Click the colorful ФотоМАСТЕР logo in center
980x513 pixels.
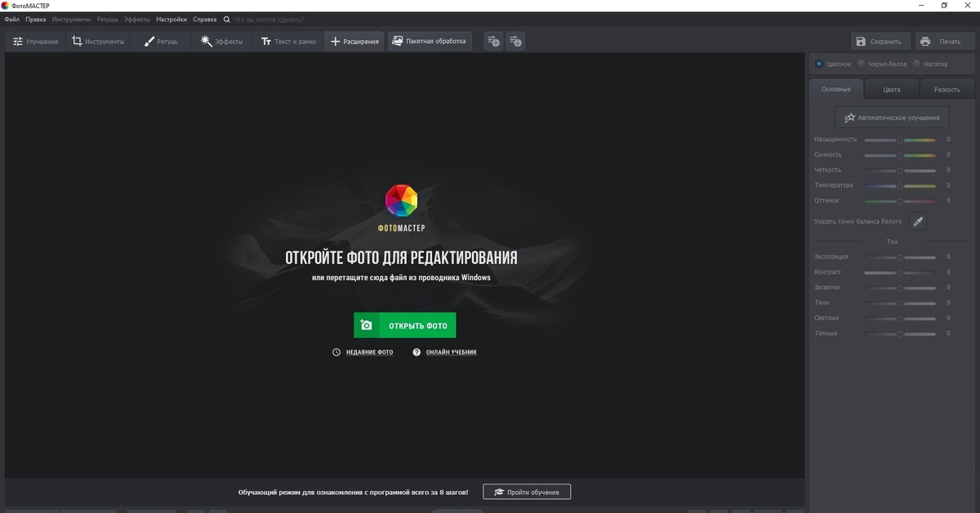pyautogui.click(x=401, y=201)
